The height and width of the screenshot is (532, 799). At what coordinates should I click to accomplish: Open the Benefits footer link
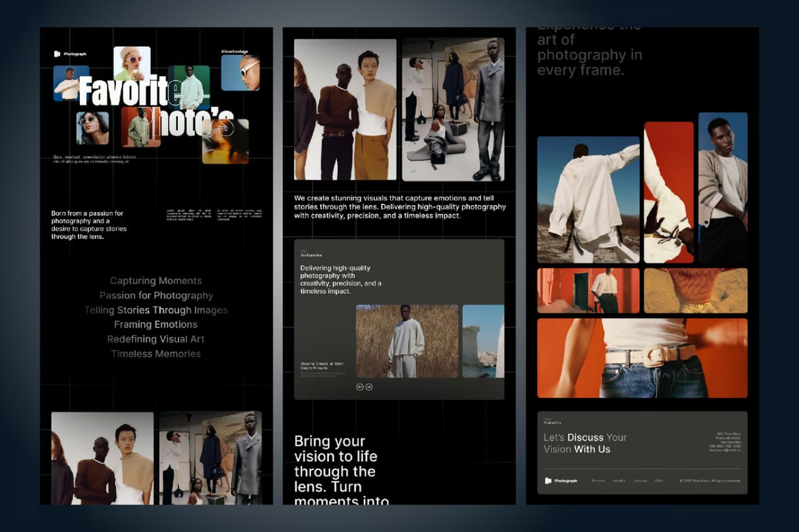(619, 481)
